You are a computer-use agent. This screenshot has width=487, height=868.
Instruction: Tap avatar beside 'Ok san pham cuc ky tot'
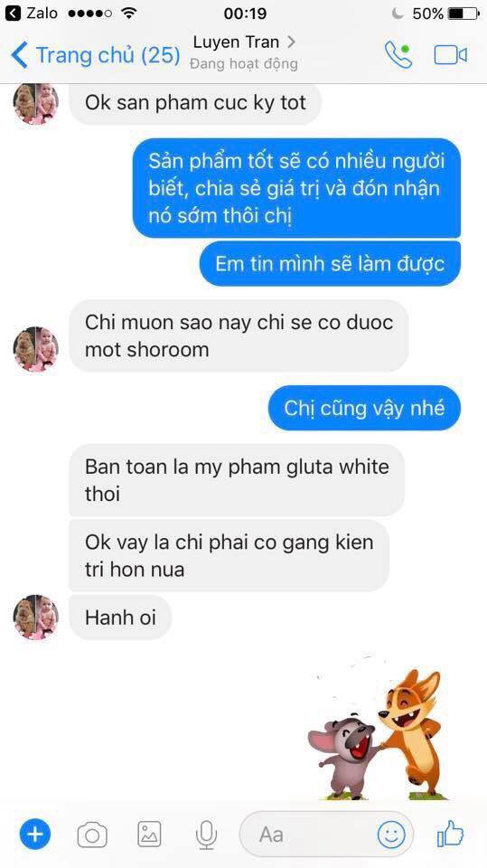coord(36,103)
